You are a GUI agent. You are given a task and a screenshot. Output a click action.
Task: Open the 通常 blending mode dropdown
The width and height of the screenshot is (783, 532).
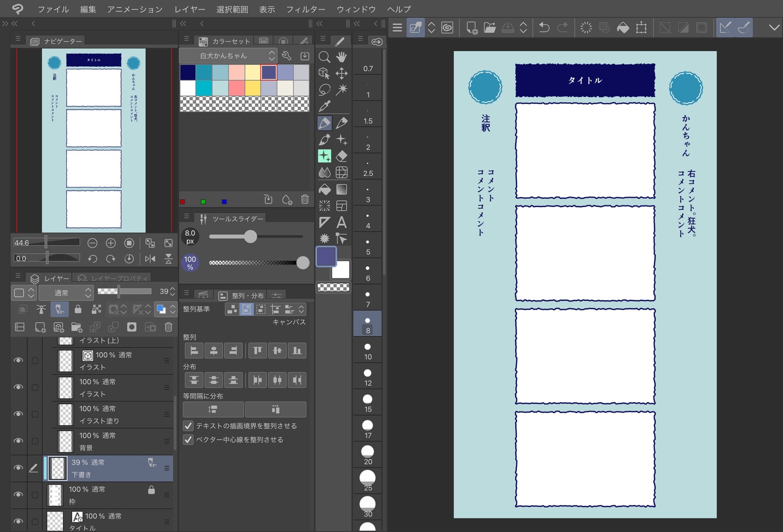coord(66,293)
